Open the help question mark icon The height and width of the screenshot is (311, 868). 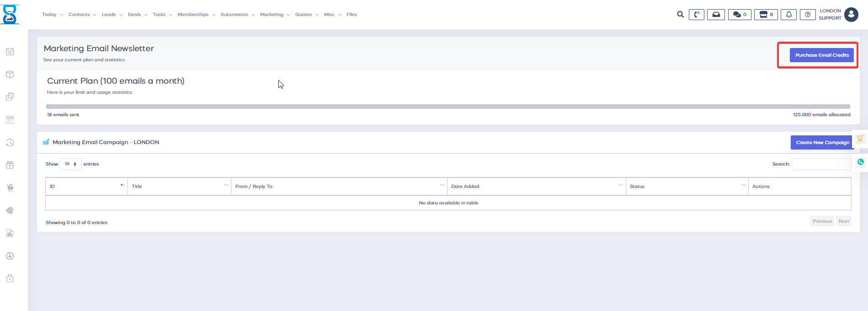point(808,15)
